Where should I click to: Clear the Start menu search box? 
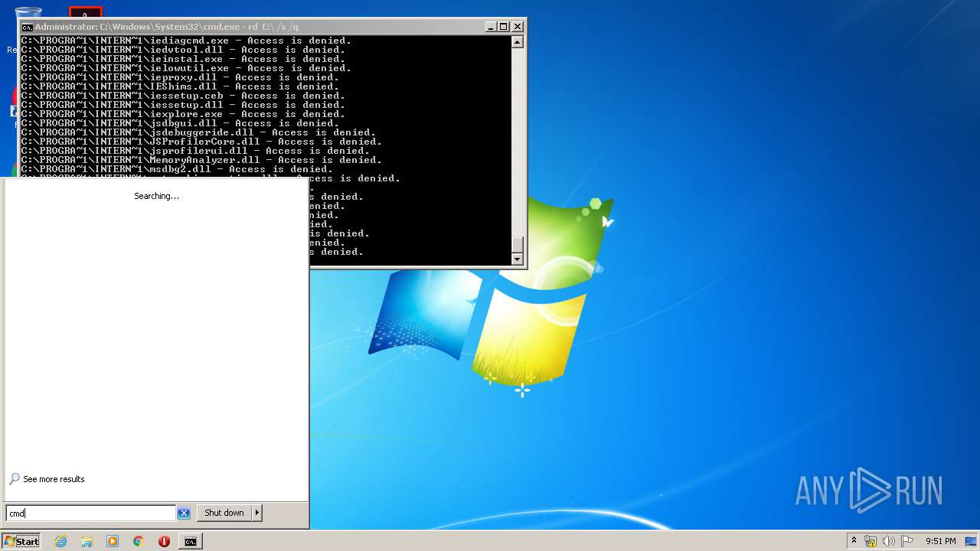tap(184, 513)
